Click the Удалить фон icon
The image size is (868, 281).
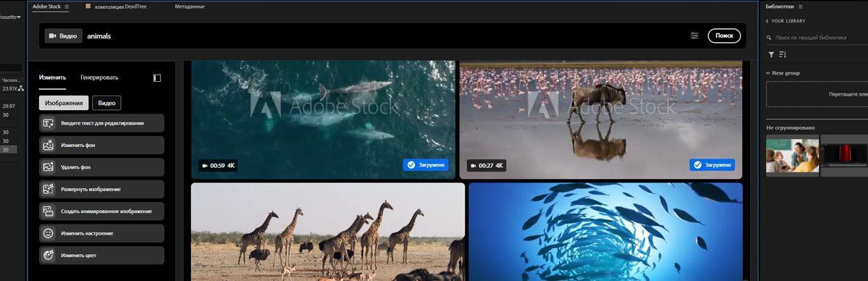[x=49, y=167]
